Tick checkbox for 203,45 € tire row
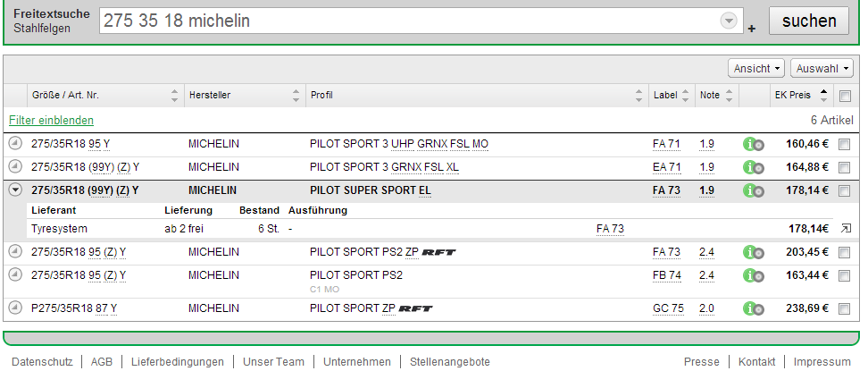The height and width of the screenshot is (371, 868). pyautogui.click(x=845, y=252)
